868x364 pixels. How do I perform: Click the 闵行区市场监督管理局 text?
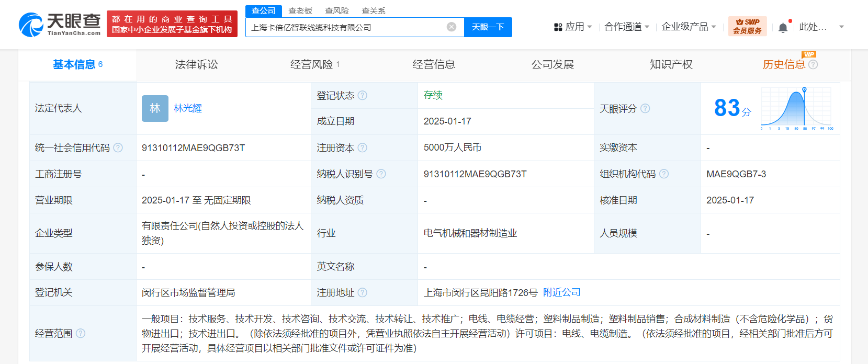click(x=188, y=293)
